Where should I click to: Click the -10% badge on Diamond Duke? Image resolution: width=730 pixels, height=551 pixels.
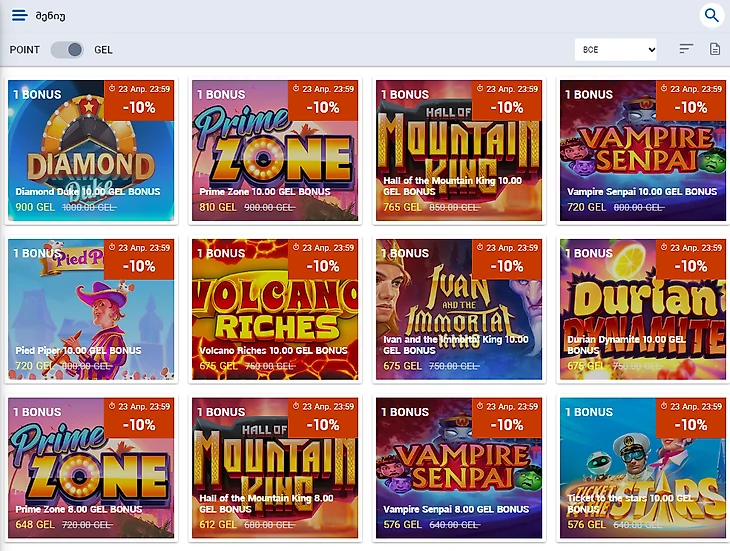[x=139, y=108]
